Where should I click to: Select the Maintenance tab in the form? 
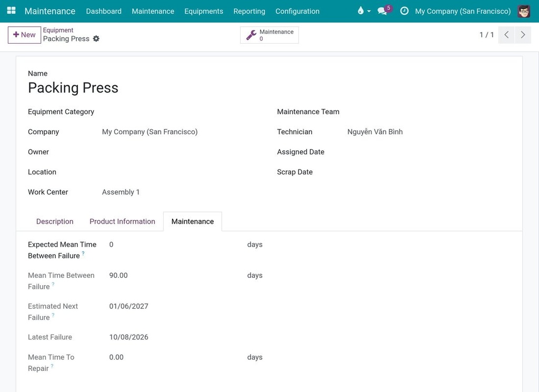point(193,222)
